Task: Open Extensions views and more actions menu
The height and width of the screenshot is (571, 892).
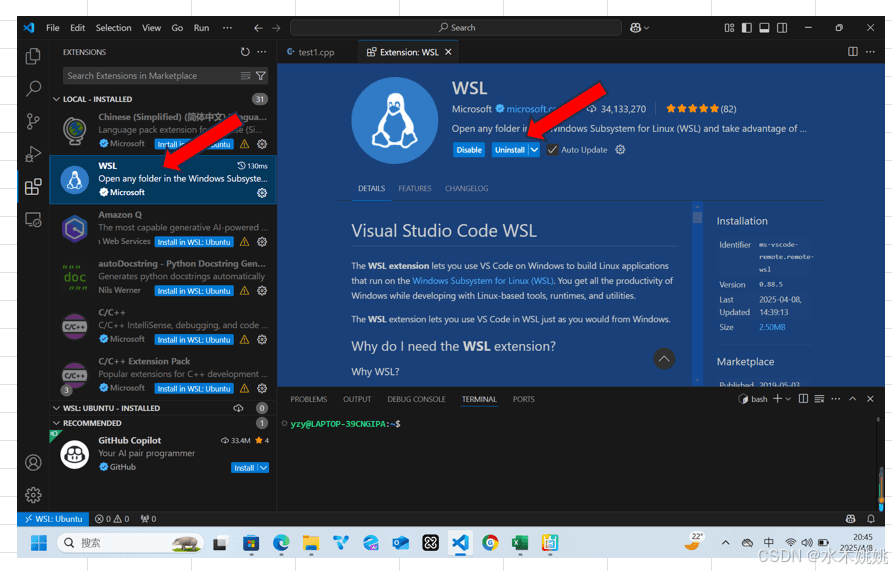Action: 261,52
